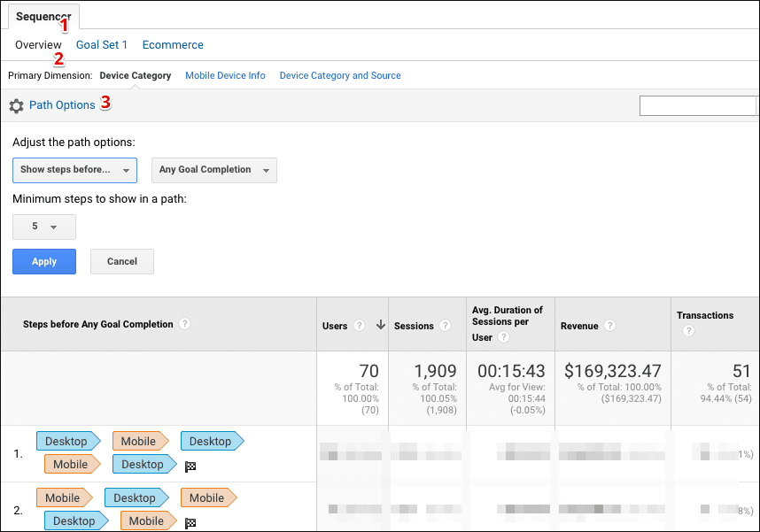Screen dimensions: 760x532
Task: Open the Goal Set 1 view
Action: click(x=101, y=44)
